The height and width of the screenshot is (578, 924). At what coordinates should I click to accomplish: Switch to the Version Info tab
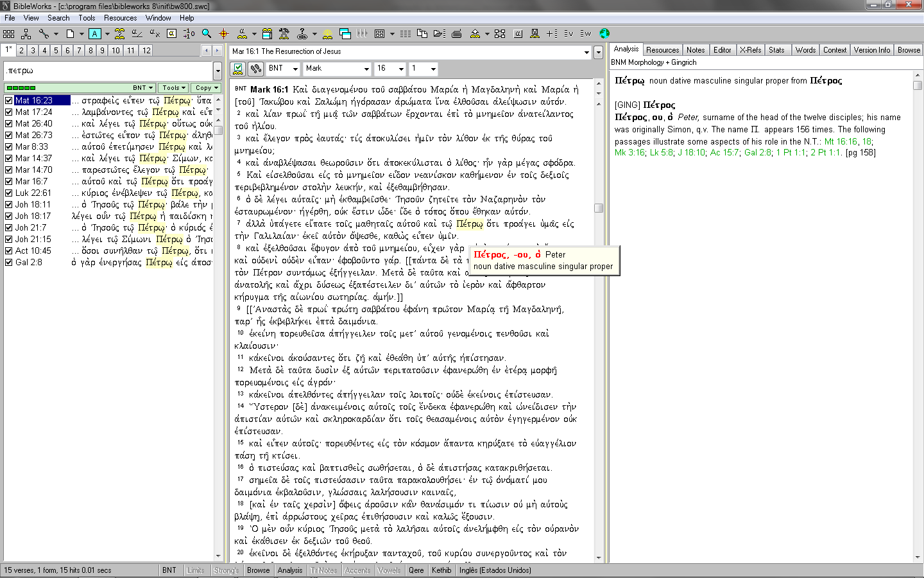tap(871, 50)
